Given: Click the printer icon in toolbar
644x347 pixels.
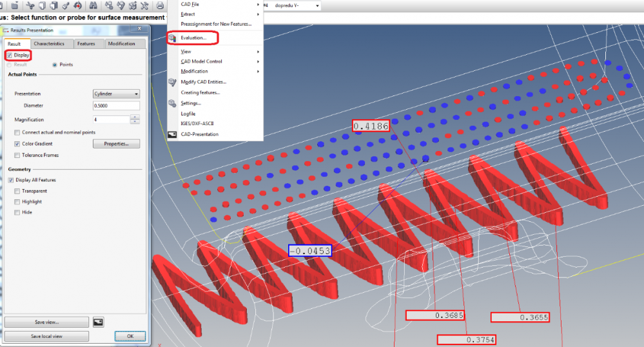Looking at the screenshot, I should 161,5.
